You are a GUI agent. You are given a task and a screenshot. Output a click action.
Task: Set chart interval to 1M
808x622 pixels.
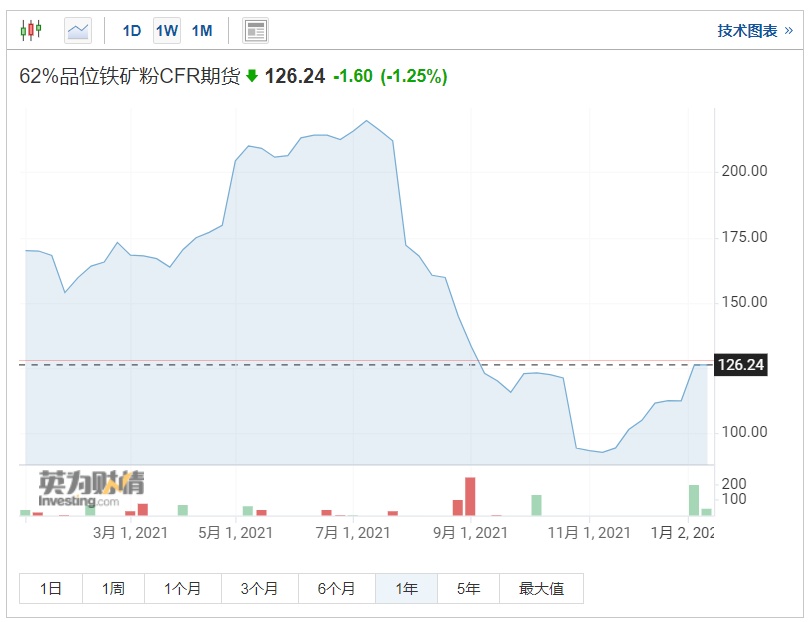click(202, 30)
